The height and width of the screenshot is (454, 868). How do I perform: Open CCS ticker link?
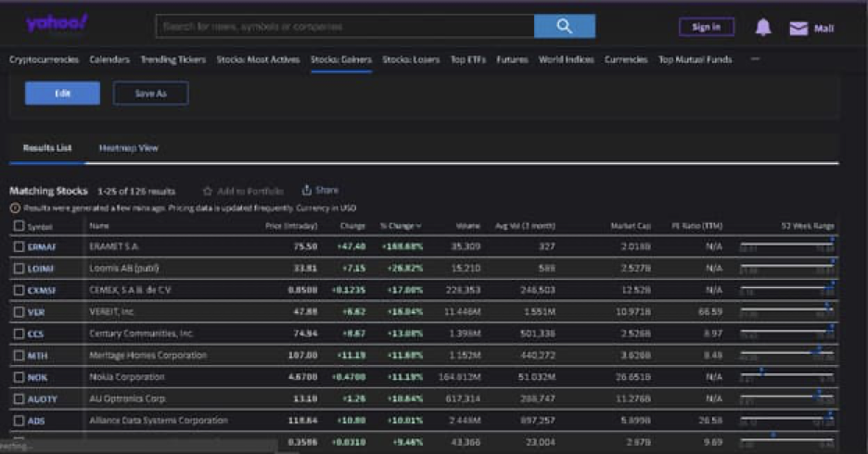(x=35, y=334)
